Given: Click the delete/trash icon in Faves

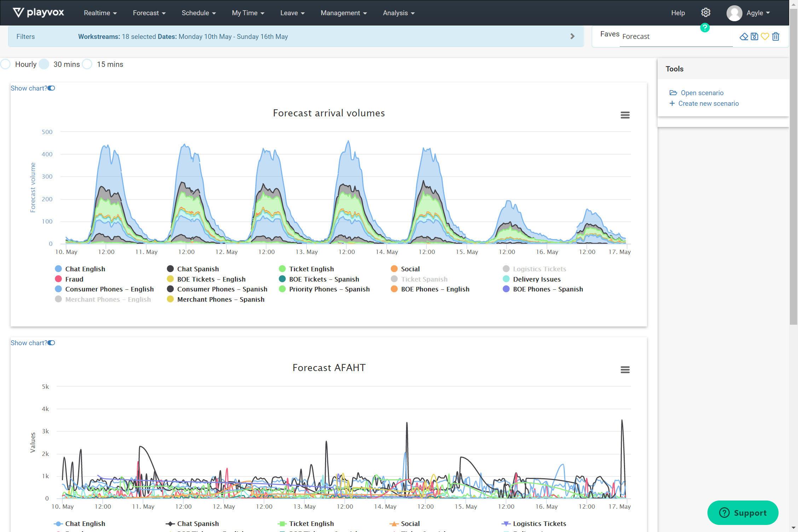Looking at the screenshot, I should (775, 37).
